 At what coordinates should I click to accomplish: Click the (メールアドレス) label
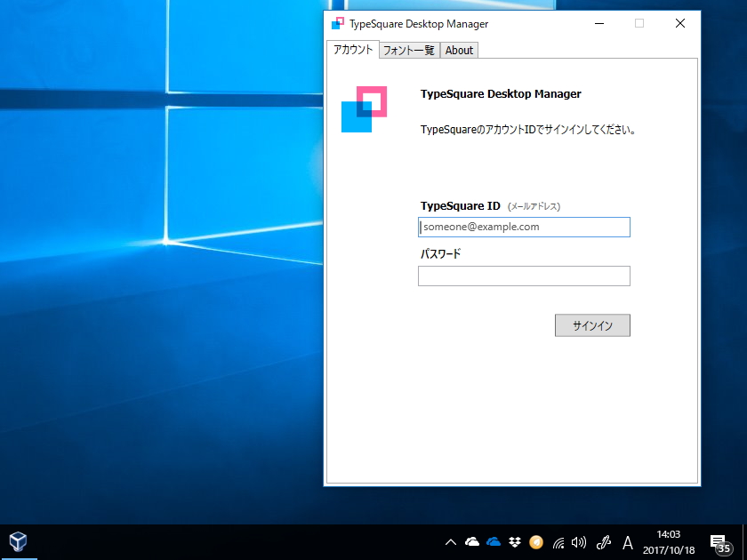[534, 206]
